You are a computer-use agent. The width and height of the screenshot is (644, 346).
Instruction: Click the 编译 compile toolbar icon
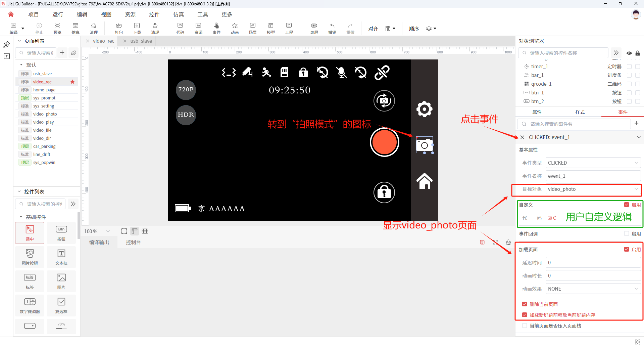pos(13,29)
